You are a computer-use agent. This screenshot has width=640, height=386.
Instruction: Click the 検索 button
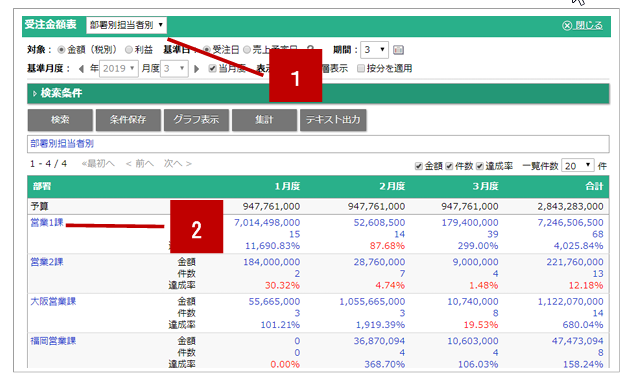[x=60, y=120]
